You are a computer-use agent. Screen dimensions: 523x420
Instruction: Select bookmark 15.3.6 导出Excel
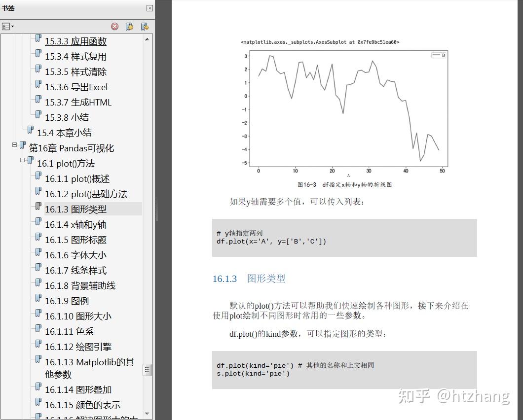(x=76, y=87)
